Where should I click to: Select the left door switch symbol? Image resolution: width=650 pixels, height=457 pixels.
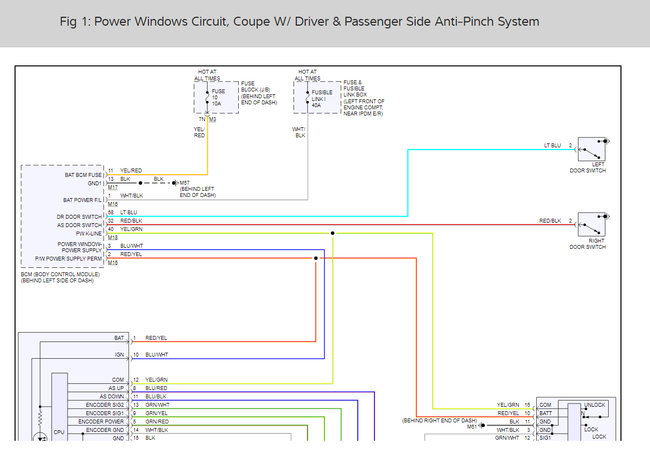click(x=592, y=149)
